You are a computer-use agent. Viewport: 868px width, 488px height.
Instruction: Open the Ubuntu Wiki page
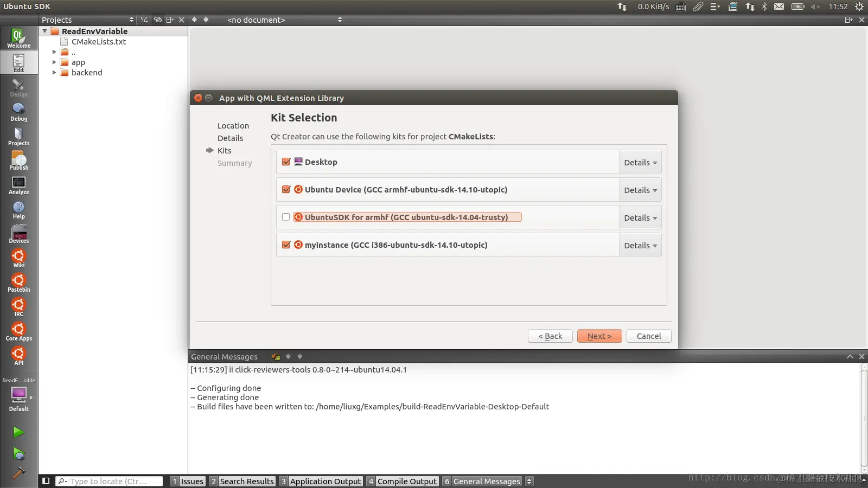(x=18, y=258)
